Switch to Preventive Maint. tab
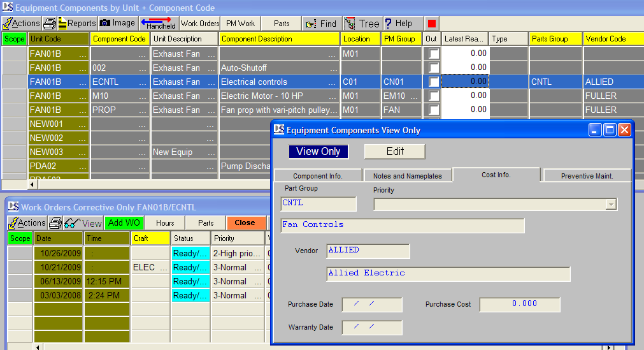Screen dimensions: 644x350 [587, 176]
